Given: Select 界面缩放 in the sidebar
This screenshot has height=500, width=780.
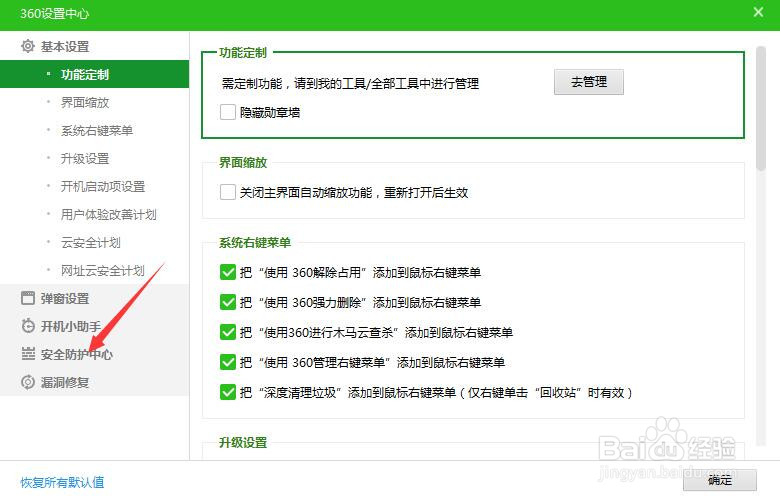Looking at the screenshot, I should coord(95,102).
